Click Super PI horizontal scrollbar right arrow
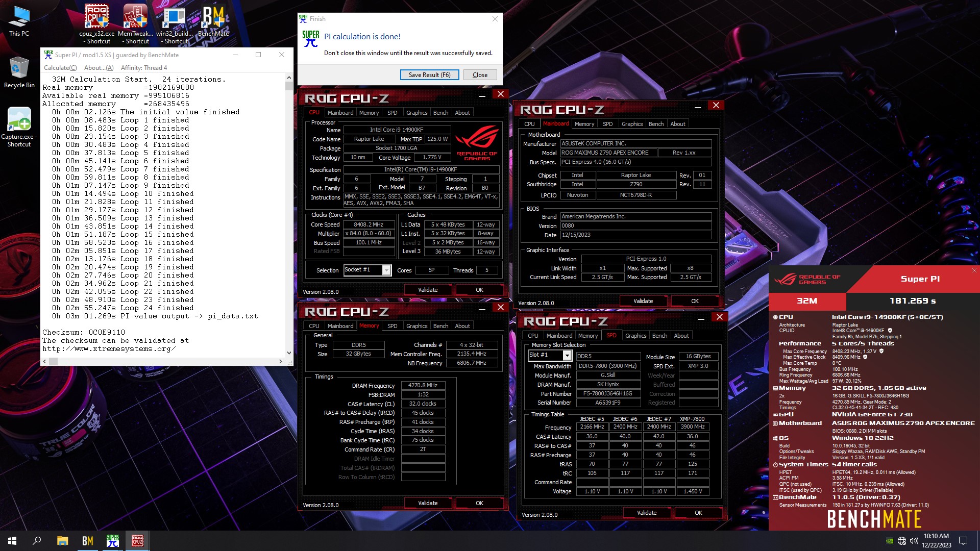Viewport: 980px width, 551px height. pos(280,361)
